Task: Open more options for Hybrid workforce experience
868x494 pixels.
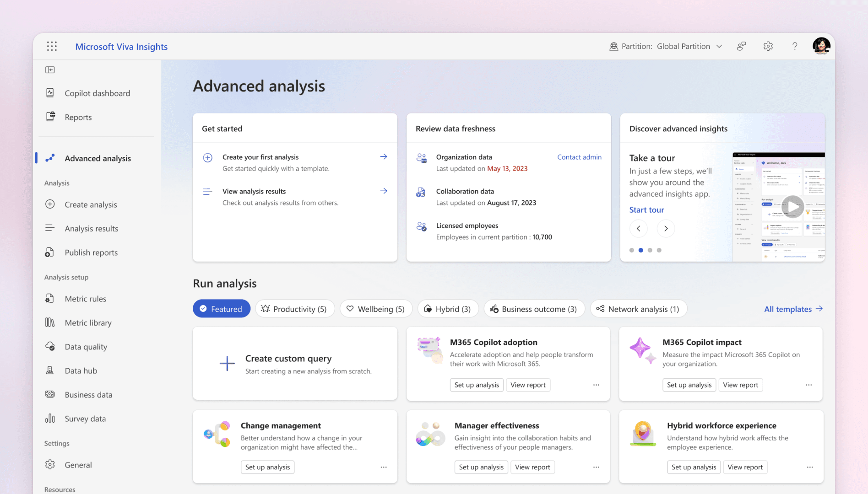Action: tap(810, 467)
